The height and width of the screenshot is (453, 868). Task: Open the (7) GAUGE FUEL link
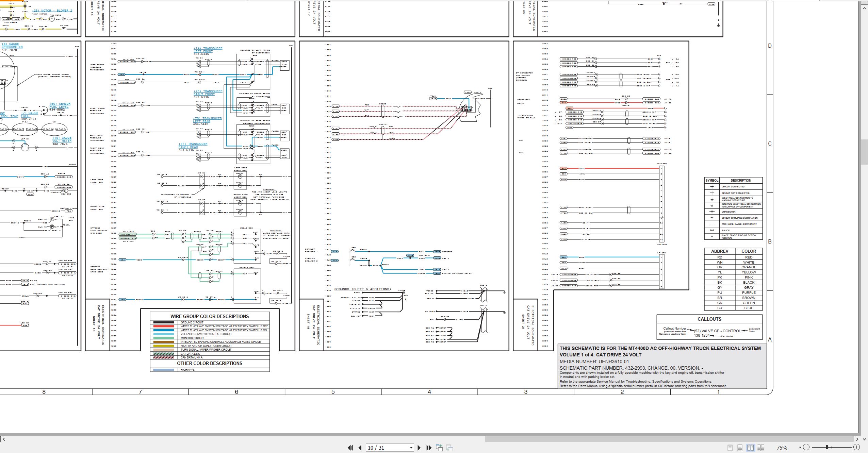[30, 115]
